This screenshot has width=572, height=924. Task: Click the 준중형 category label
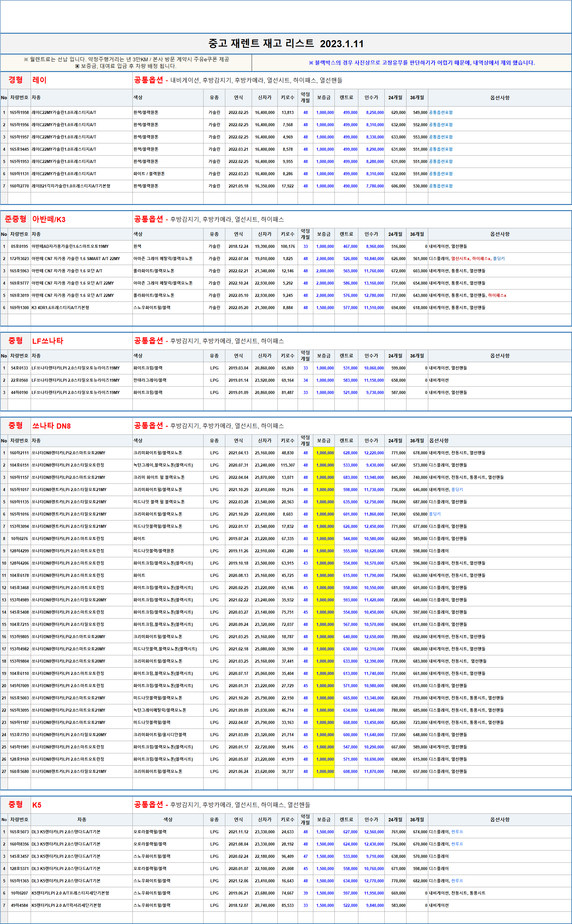[x=16, y=219]
